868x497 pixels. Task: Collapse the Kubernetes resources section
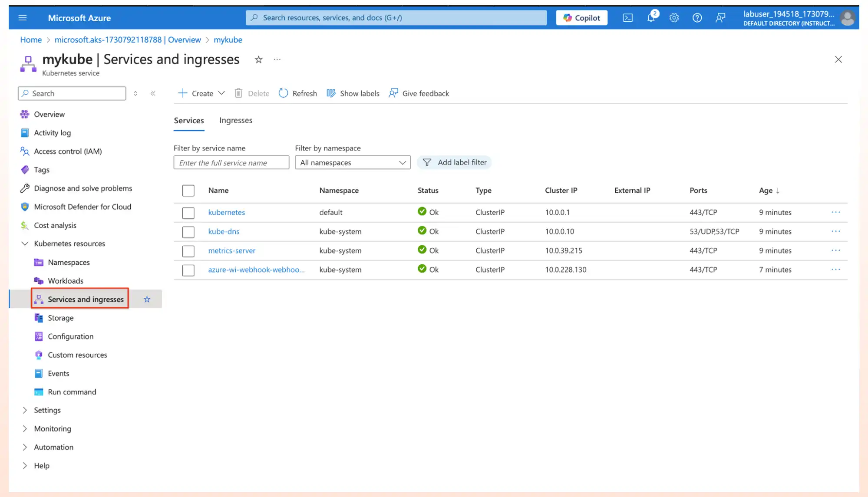click(x=25, y=244)
